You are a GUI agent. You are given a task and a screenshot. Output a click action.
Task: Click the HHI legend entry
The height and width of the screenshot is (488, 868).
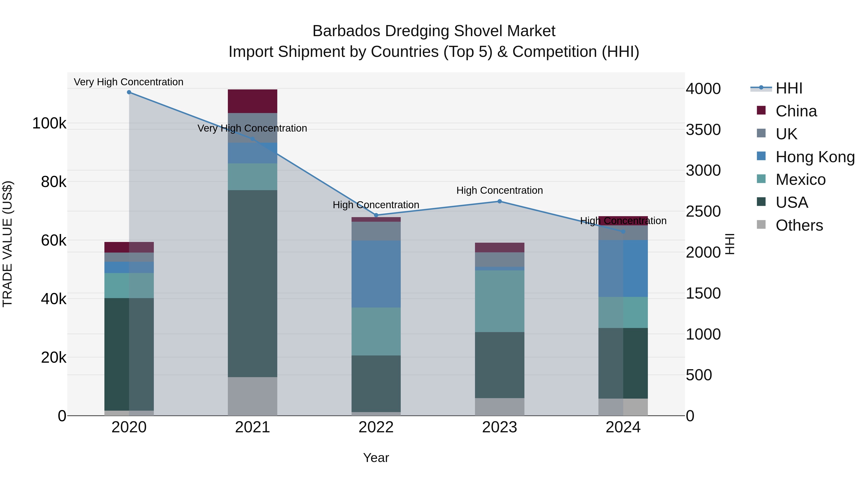[x=777, y=88]
